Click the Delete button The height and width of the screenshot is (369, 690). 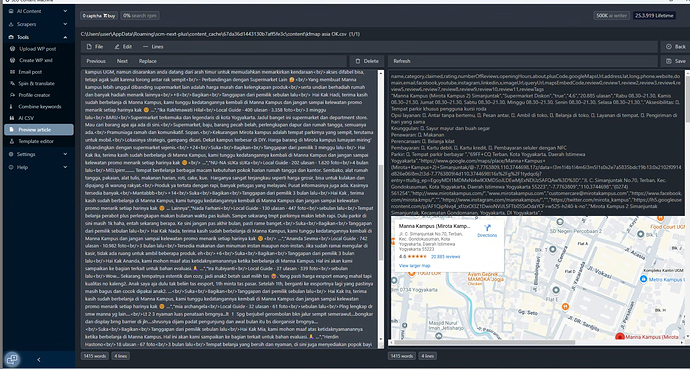click(367, 61)
